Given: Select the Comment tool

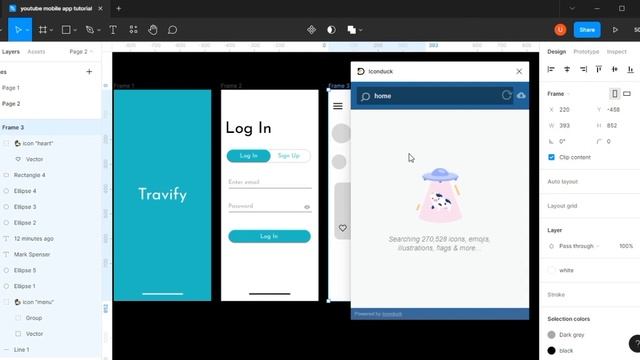Looking at the screenshot, I should [173, 30].
